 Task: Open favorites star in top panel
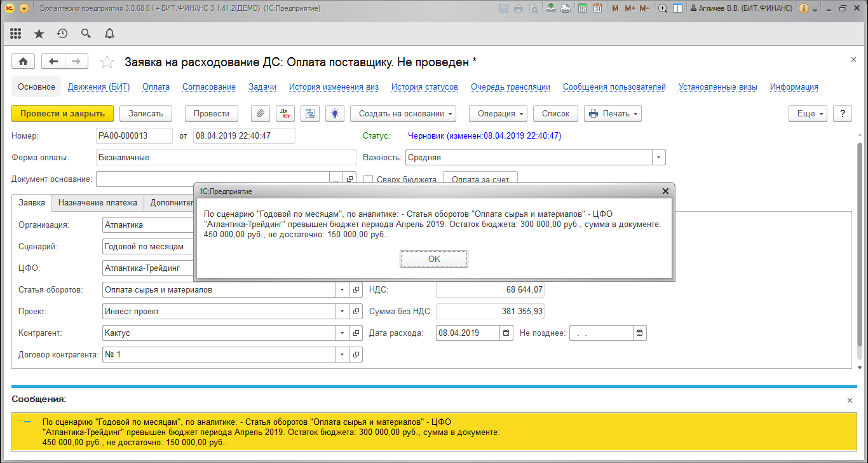(39, 34)
